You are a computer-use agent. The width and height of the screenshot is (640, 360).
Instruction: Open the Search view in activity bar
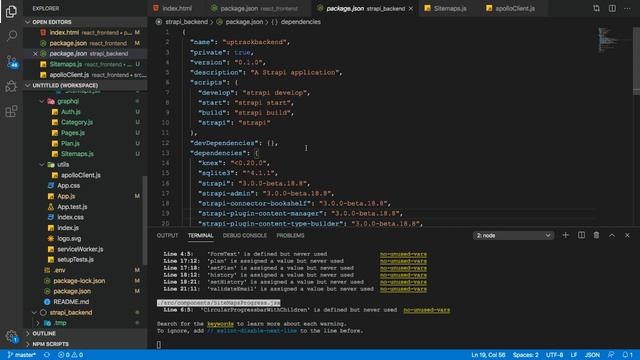11,36
